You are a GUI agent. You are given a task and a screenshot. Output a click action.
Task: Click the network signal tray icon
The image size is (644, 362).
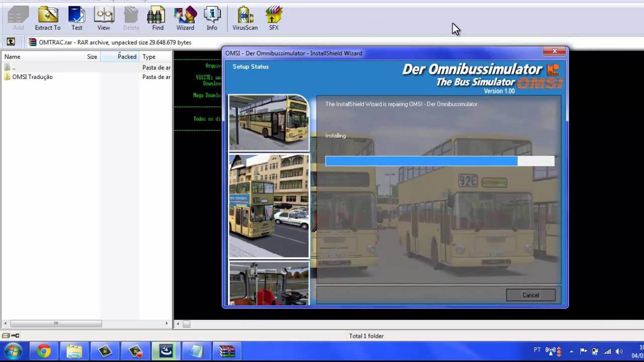pyautogui.click(x=607, y=351)
